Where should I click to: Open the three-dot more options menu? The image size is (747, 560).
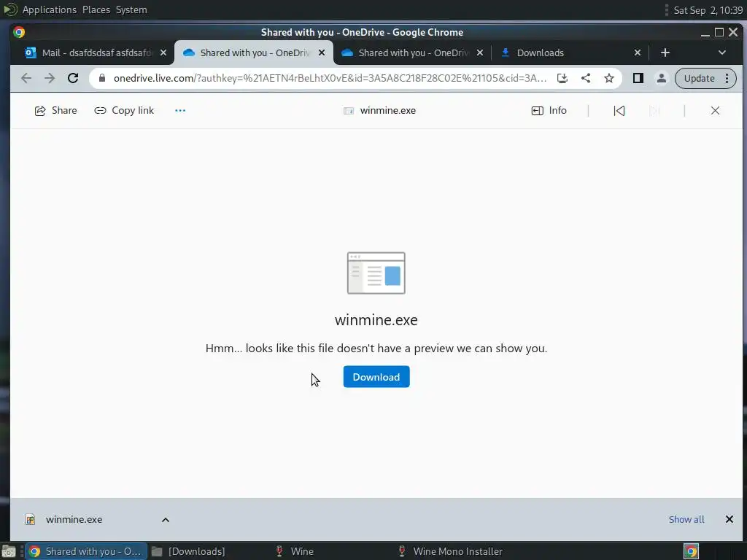[x=180, y=111]
